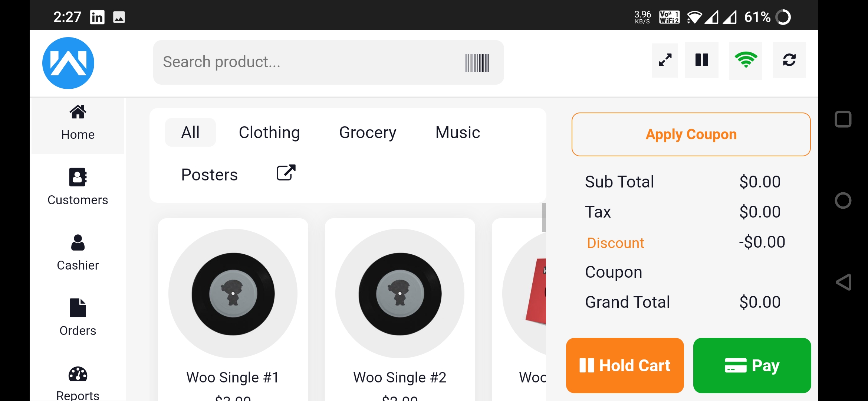
Task: Click the sync refresh icon
Action: click(x=789, y=60)
